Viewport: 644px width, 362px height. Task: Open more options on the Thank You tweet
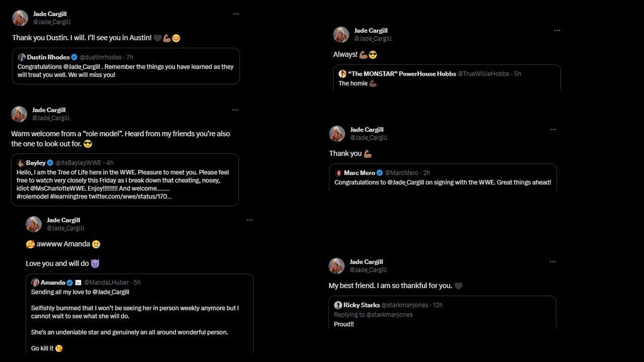553,129
